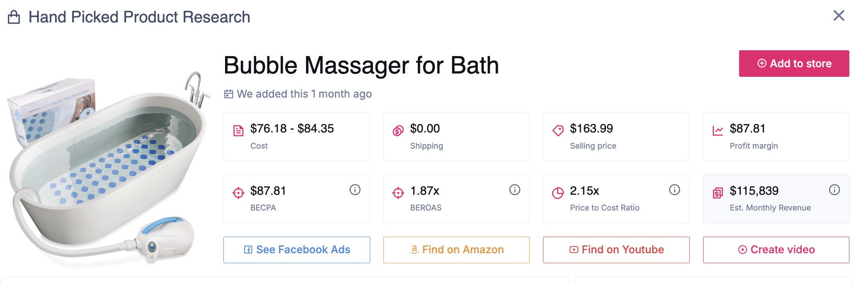The width and height of the screenshot is (868, 284).
Task: Click the Price to Cost Ratio info icon
Action: coord(674,190)
